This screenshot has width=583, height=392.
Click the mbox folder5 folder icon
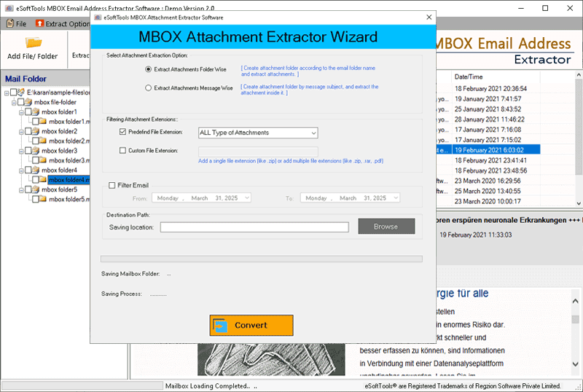point(36,189)
